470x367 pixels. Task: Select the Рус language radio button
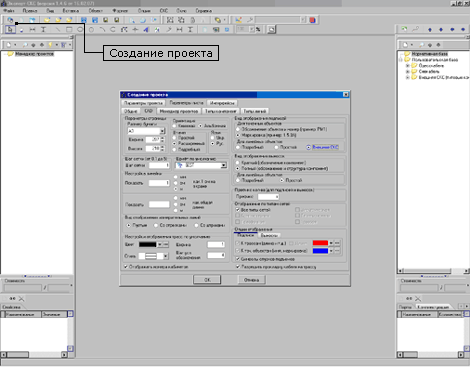pyautogui.click(x=213, y=143)
